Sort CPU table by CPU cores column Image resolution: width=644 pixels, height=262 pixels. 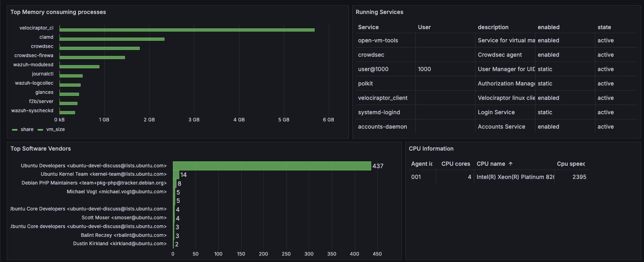pyautogui.click(x=456, y=164)
